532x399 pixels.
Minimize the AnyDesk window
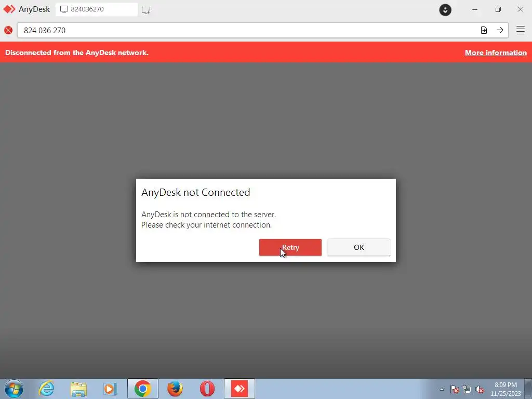(x=475, y=9)
